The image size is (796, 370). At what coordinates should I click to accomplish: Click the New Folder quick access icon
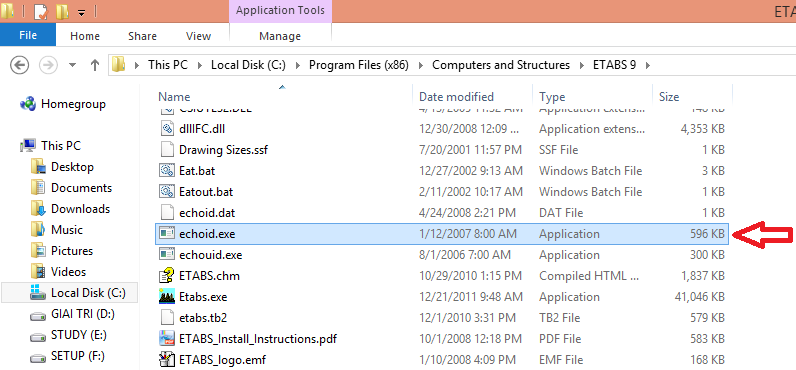pyautogui.click(x=62, y=11)
